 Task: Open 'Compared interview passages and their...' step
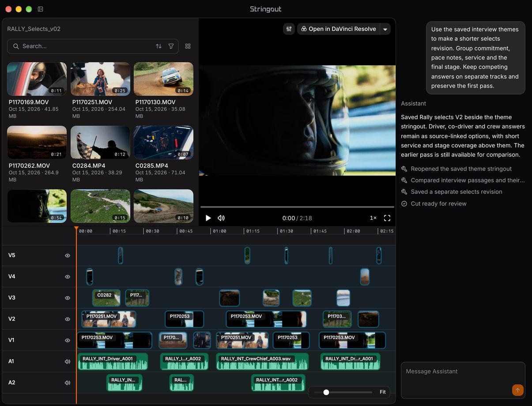(463, 180)
